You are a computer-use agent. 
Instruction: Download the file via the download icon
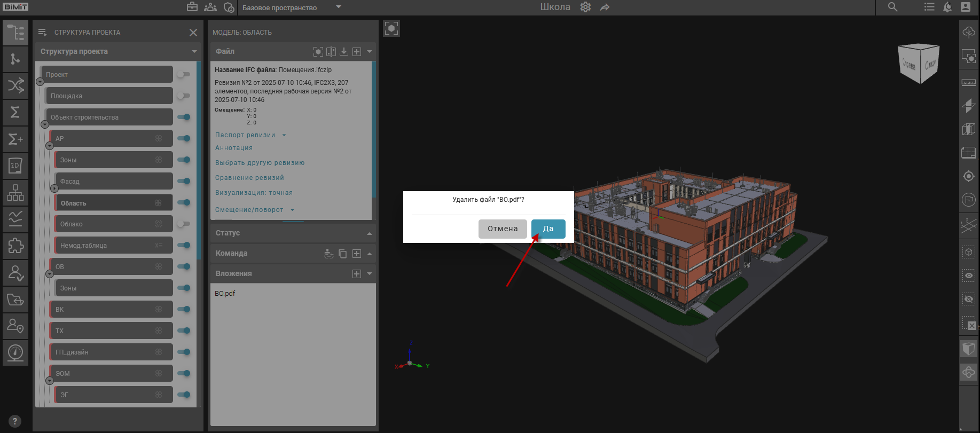click(344, 51)
